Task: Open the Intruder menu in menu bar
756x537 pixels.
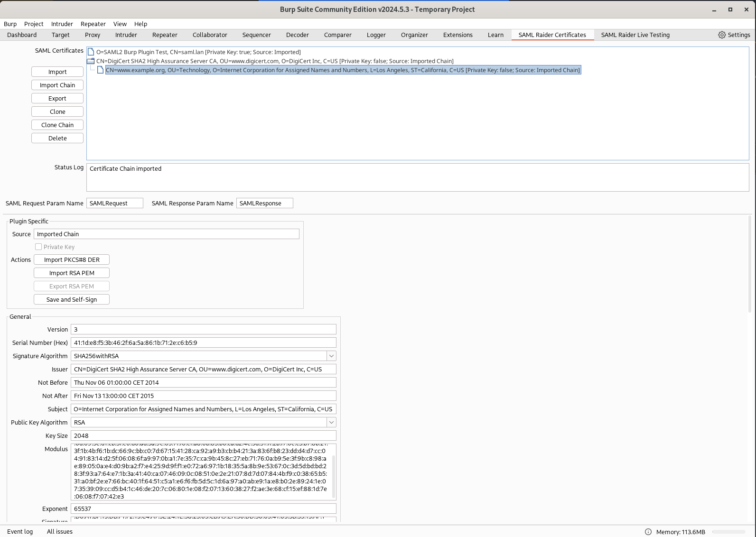Action: click(x=62, y=24)
